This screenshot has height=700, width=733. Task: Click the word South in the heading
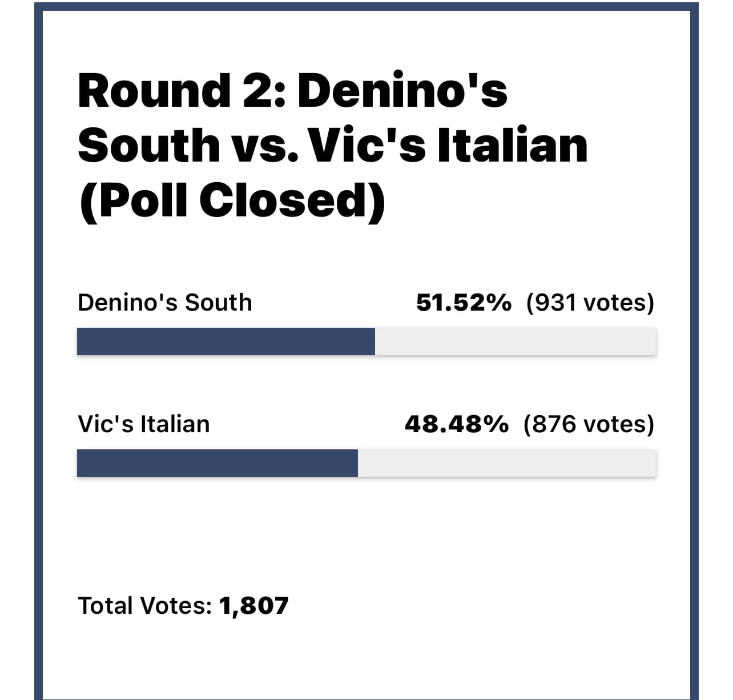(149, 145)
